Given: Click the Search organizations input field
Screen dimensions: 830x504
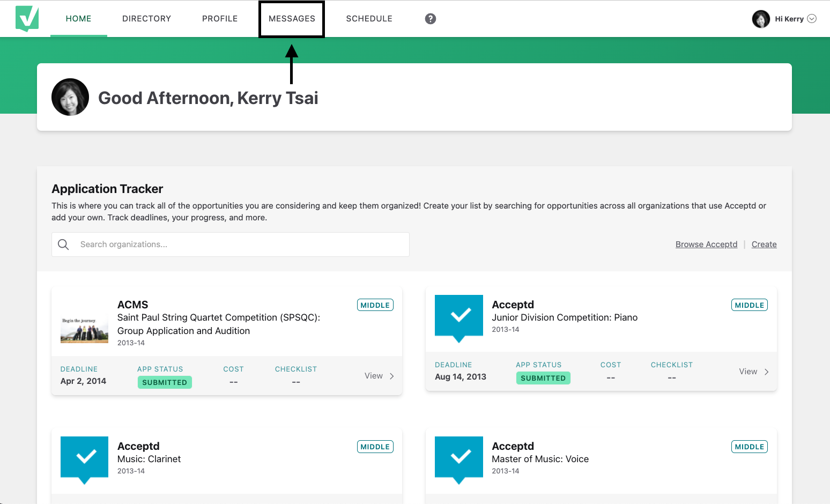Looking at the screenshot, I should (231, 244).
